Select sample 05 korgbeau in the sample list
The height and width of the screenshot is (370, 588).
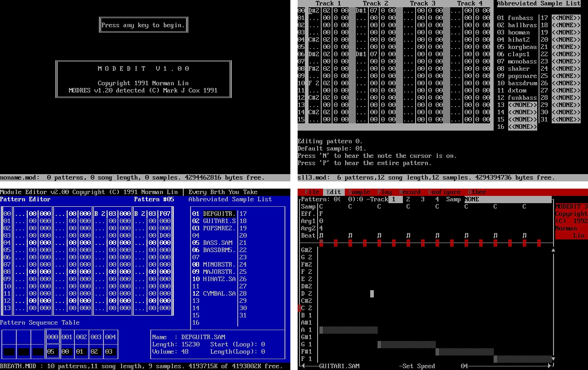click(517, 47)
